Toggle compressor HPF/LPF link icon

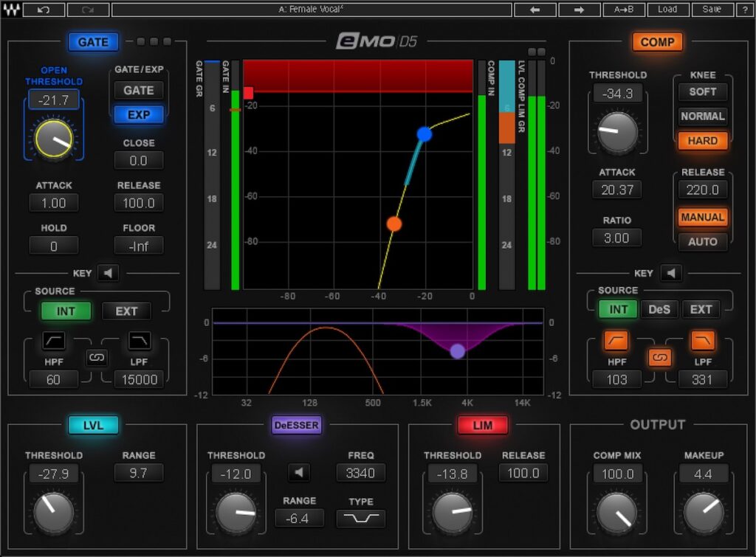point(659,358)
